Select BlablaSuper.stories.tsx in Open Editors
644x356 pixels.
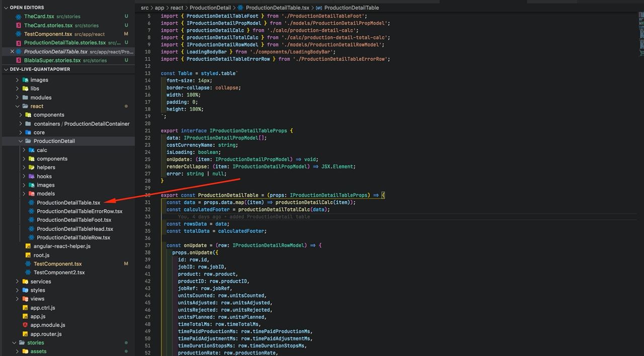[52, 60]
